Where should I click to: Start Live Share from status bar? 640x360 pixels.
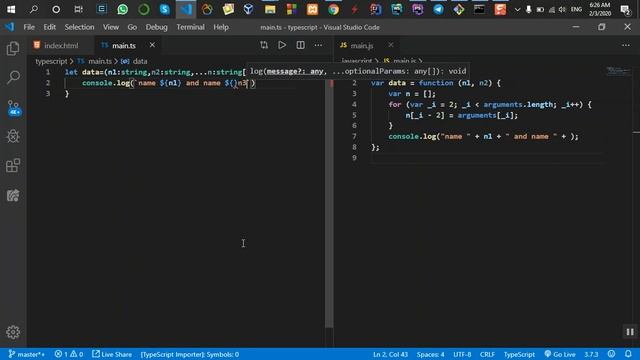(x=112, y=354)
